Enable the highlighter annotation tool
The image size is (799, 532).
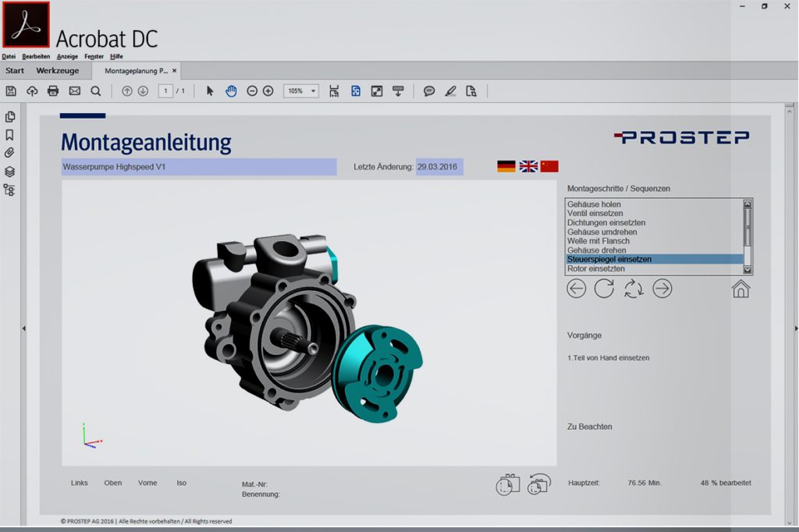pyautogui.click(x=450, y=91)
